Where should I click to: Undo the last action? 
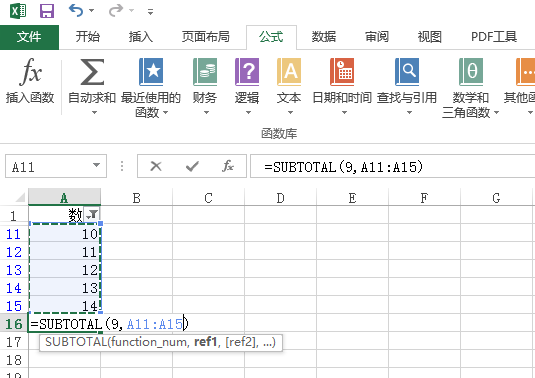[76, 11]
